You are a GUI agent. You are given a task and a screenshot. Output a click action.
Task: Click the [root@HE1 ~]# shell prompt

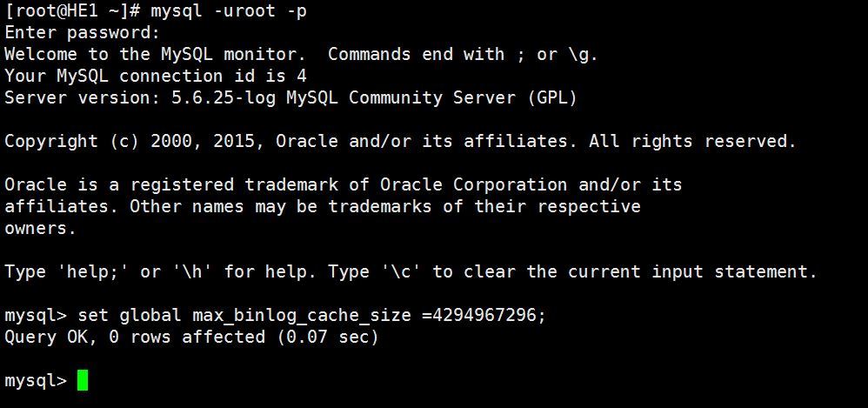[x=61, y=10]
